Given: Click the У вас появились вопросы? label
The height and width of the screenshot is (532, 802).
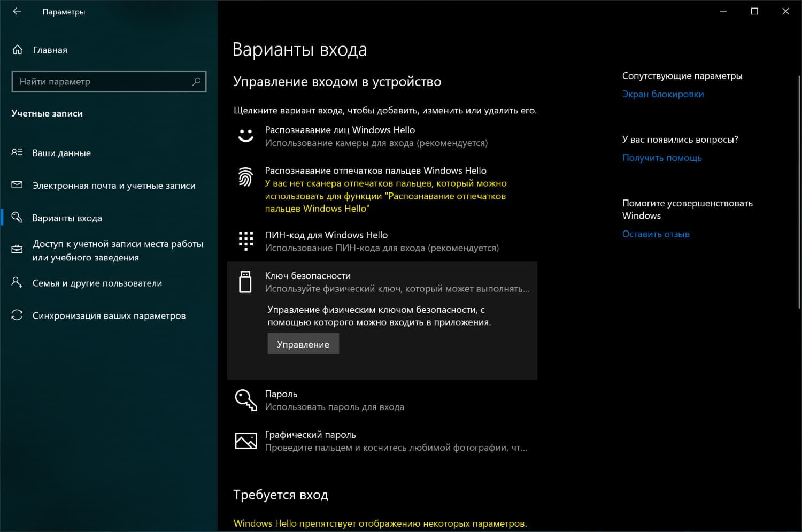Looking at the screenshot, I should tap(680, 140).
